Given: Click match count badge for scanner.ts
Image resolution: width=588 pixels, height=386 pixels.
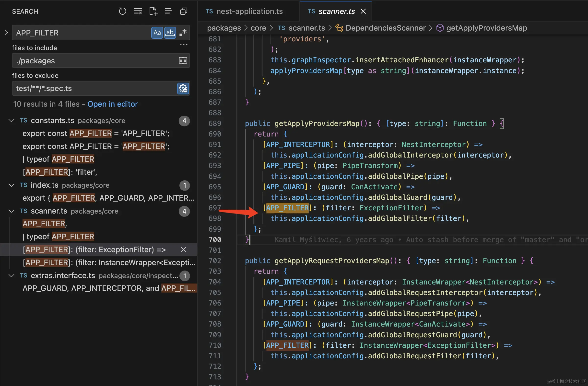Looking at the screenshot, I should point(184,211).
